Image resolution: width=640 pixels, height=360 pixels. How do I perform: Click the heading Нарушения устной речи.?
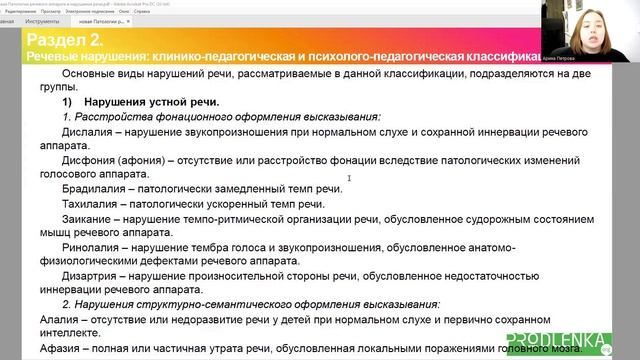(x=151, y=102)
